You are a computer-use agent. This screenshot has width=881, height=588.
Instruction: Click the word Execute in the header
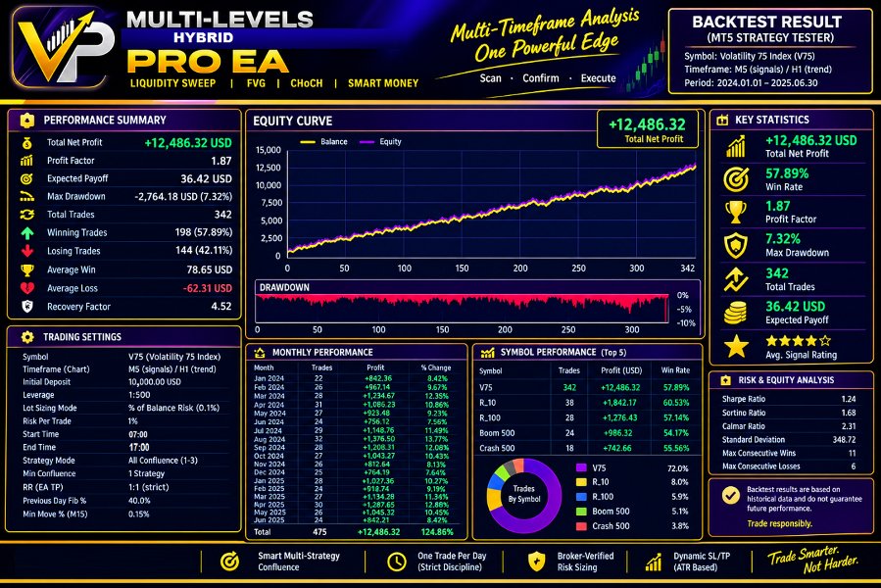click(x=598, y=78)
